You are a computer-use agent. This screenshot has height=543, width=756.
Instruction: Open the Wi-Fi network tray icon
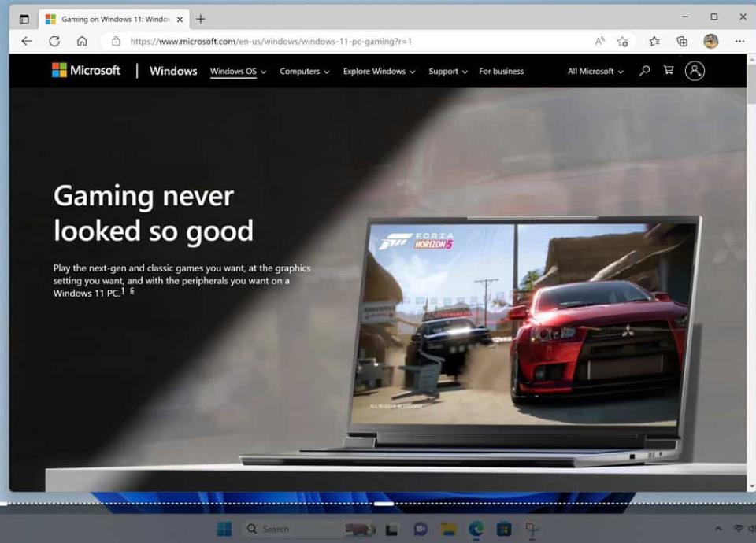pyautogui.click(x=738, y=529)
